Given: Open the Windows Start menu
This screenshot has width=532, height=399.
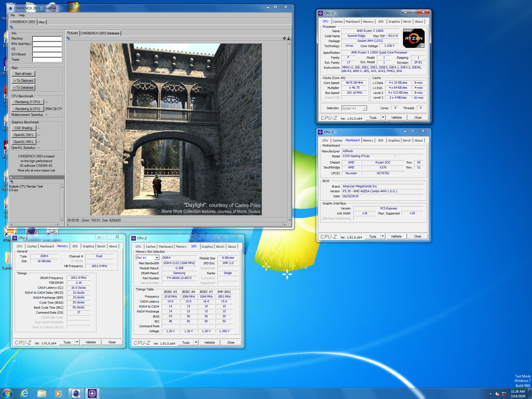Looking at the screenshot, I should tap(7, 393).
